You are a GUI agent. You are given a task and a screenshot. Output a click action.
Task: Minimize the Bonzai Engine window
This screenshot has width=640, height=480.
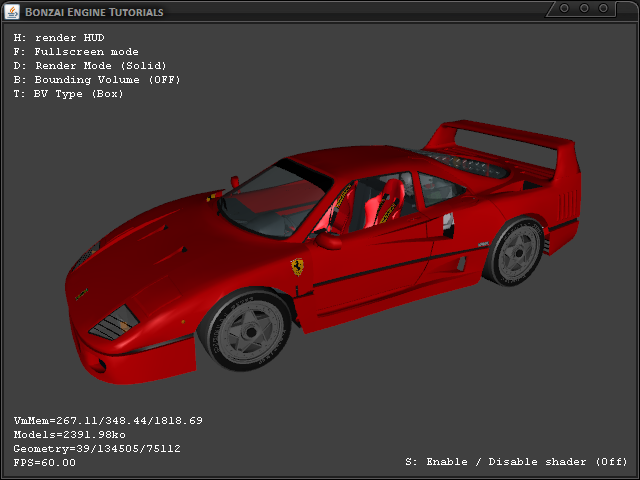tap(565, 8)
